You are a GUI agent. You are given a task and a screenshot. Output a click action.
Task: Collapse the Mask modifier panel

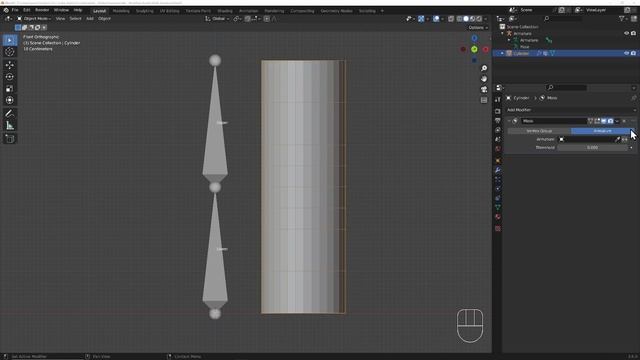509,121
